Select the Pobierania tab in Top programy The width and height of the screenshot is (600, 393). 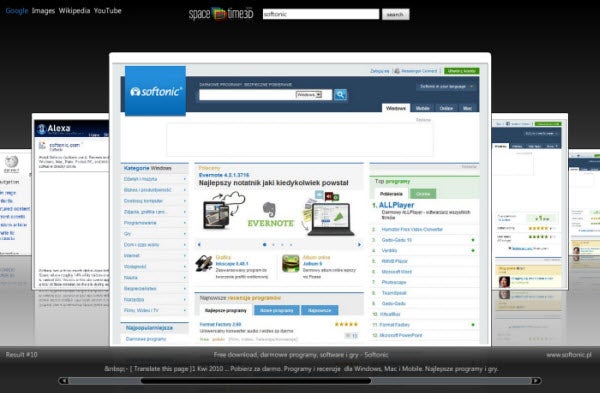pyautogui.click(x=391, y=194)
